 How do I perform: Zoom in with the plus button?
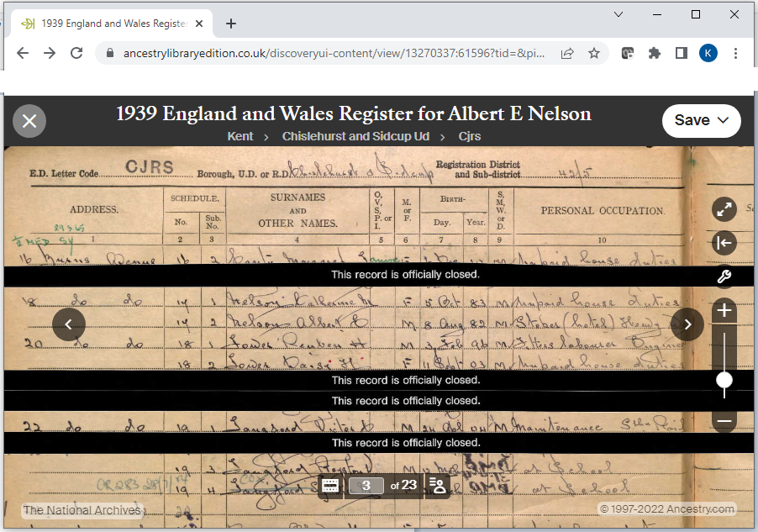[x=724, y=310]
